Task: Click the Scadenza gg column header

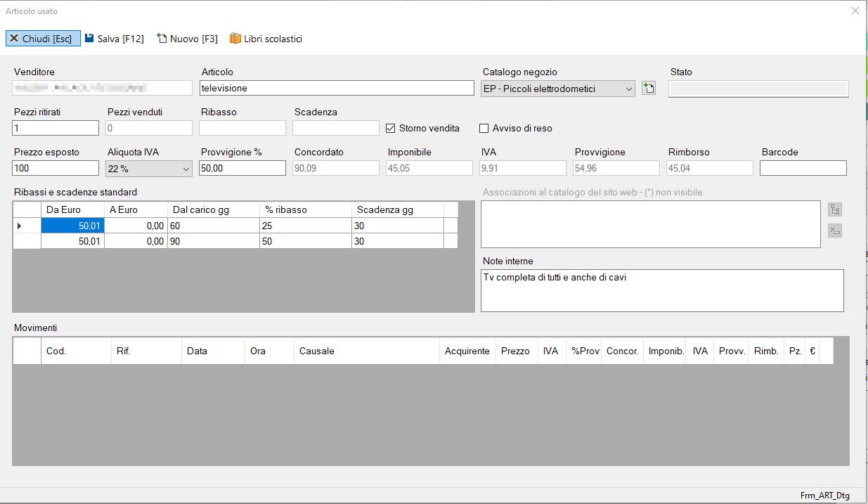Action: click(398, 209)
